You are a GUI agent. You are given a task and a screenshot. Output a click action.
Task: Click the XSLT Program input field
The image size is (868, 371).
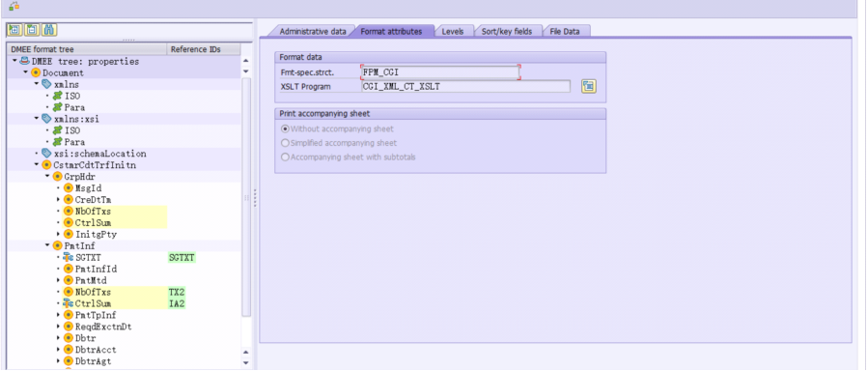click(x=465, y=86)
